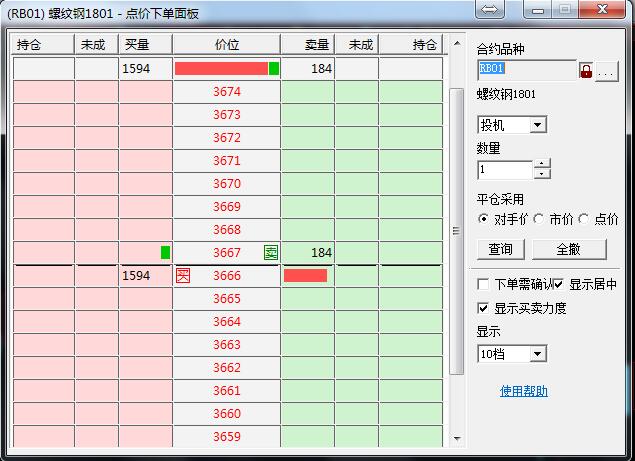Viewport: 635px width, 461px height.
Task: Click the red lock icon beside contract field
Action: (x=586, y=70)
